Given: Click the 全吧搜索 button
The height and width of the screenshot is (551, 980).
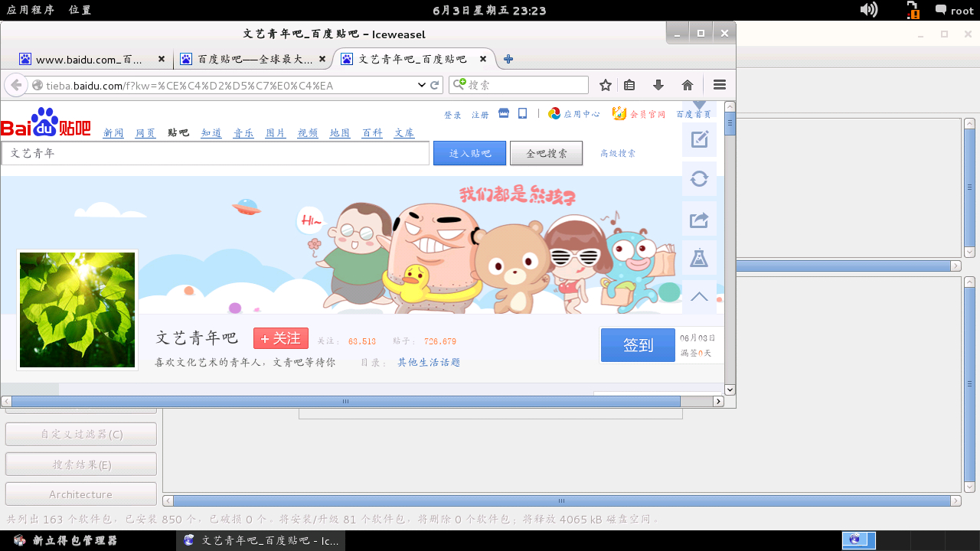Looking at the screenshot, I should coord(546,153).
